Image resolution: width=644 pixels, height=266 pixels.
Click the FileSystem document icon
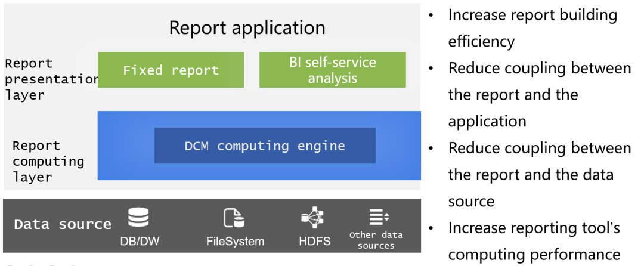(234, 218)
